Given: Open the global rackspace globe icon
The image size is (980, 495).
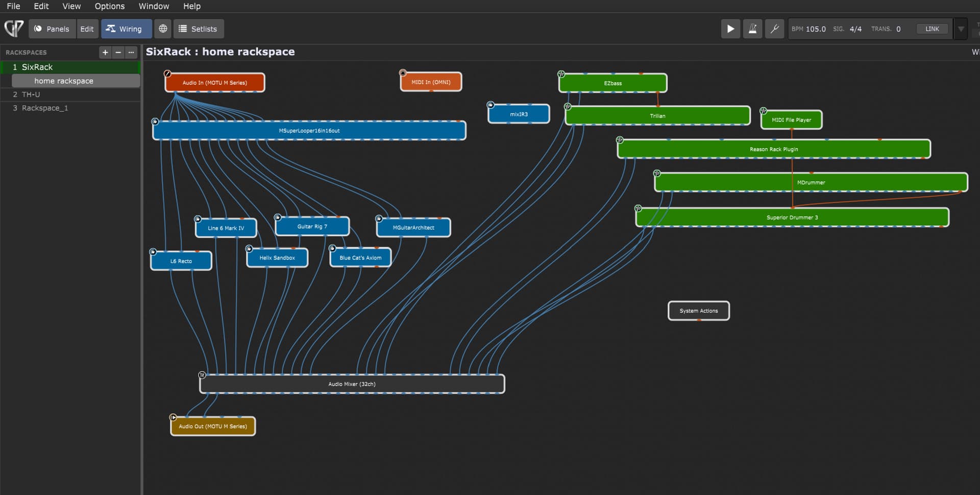Looking at the screenshot, I should 163,29.
